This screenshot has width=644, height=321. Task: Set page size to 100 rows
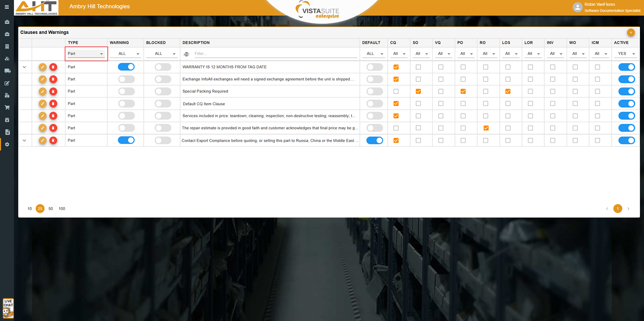pos(62,209)
